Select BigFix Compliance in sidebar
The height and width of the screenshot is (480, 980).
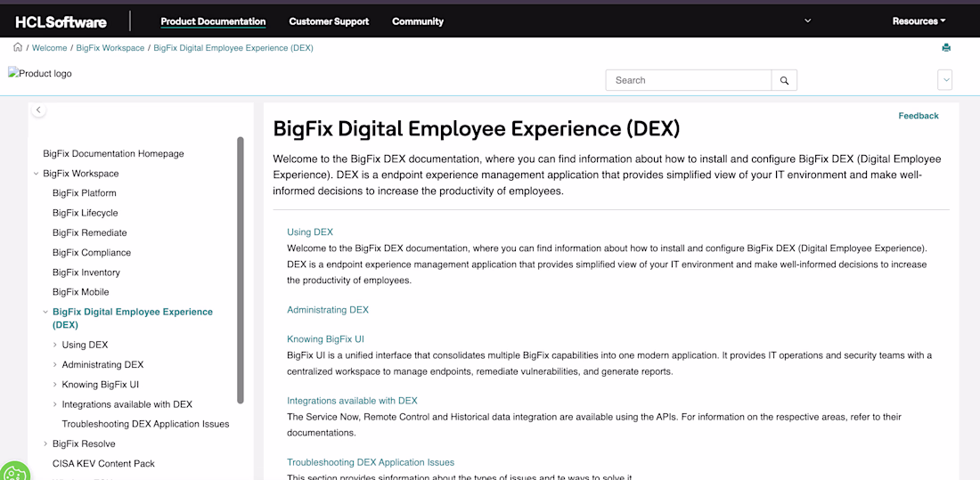click(x=91, y=253)
